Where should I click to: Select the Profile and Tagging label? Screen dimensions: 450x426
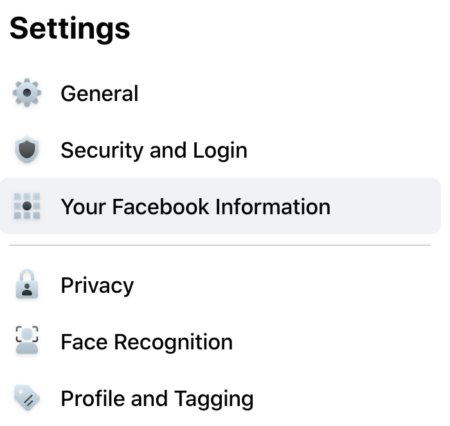click(x=157, y=399)
